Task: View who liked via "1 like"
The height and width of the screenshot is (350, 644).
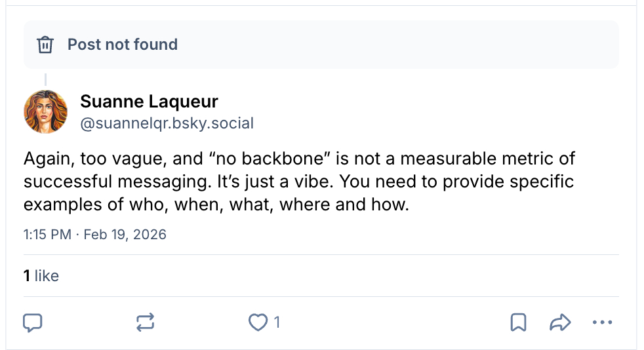Action: pos(41,276)
